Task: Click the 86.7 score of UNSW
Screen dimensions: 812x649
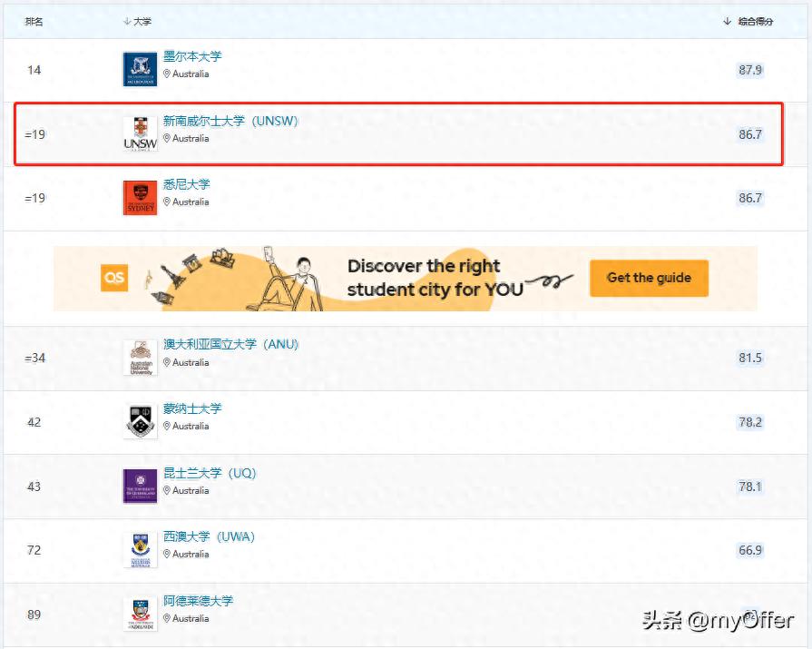Action: point(750,134)
